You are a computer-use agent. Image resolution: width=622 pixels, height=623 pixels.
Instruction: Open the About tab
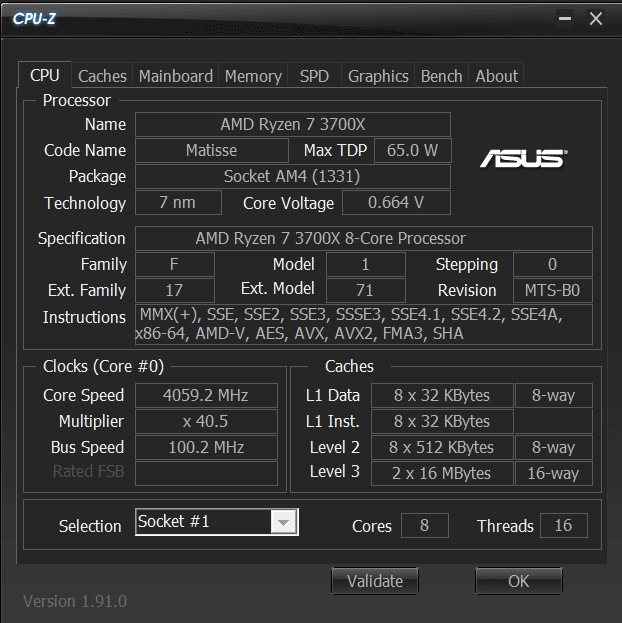pyautogui.click(x=496, y=76)
